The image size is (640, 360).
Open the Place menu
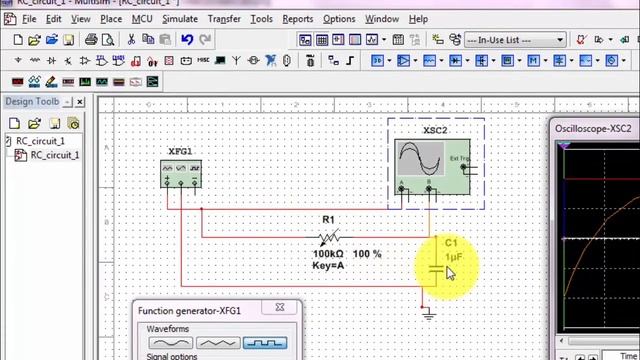(x=111, y=19)
